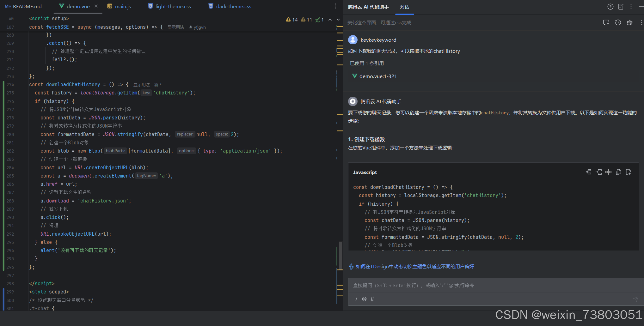The height and width of the screenshot is (326, 644).
Task: Select the 对话 tab in assistant panel
Action: click(405, 7)
